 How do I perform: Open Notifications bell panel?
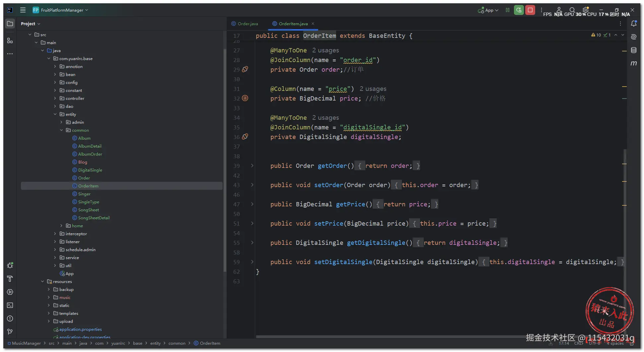point(634,24)
